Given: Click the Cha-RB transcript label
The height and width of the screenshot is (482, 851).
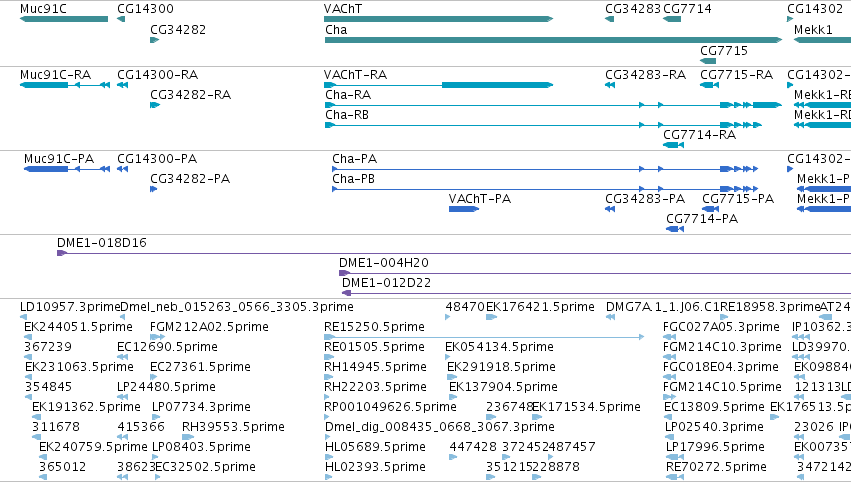Looking at the screenshot, I should 347,115.
